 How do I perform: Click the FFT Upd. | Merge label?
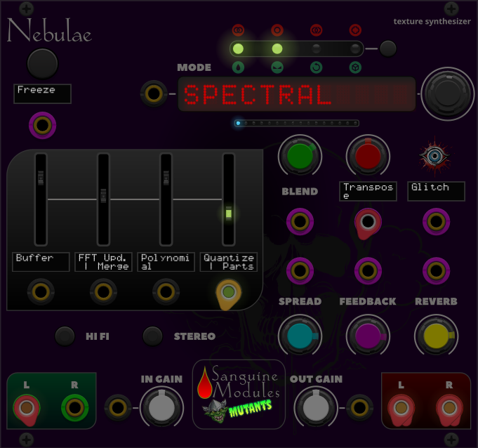tap(103, 262)
